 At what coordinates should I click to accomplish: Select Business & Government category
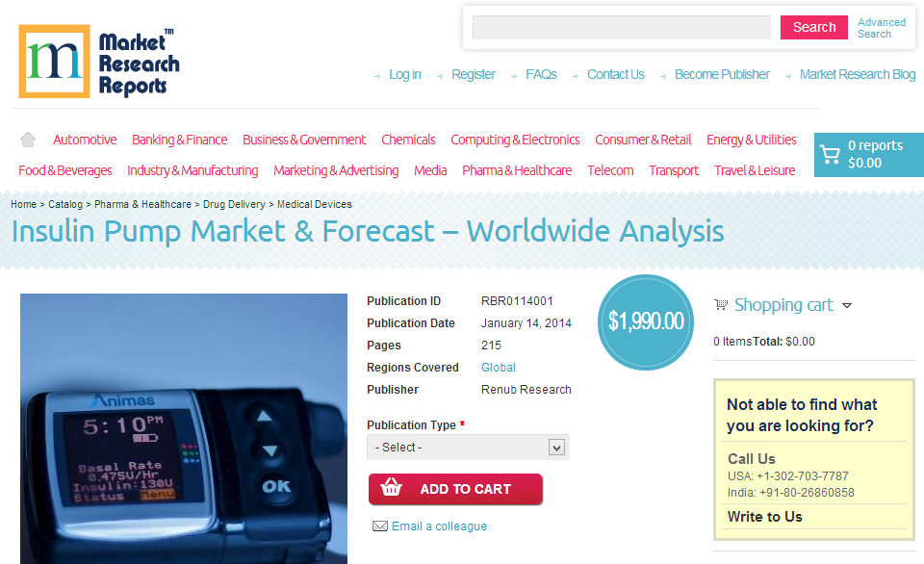(304, 140)
